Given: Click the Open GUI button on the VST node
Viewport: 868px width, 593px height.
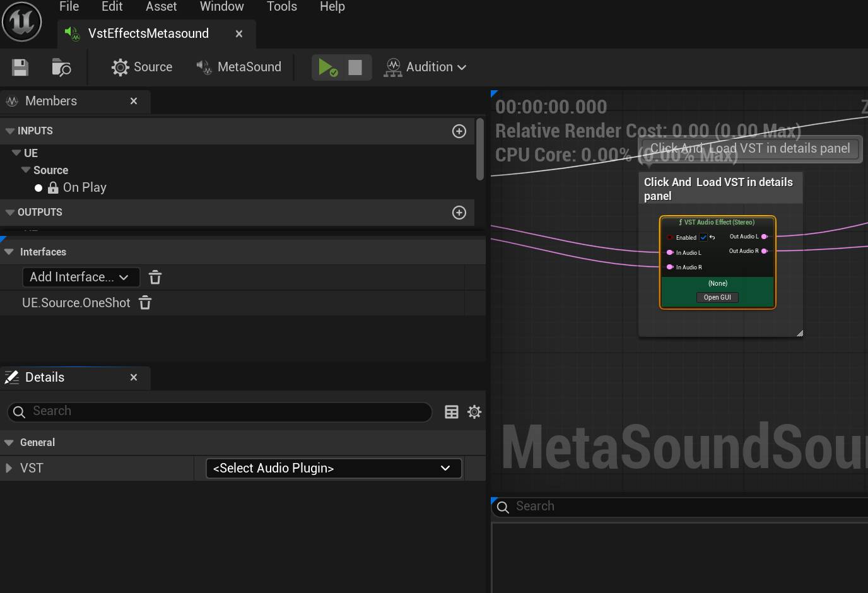Looking at the screenshot, I should pyautogui.click(x=717, y=297).
